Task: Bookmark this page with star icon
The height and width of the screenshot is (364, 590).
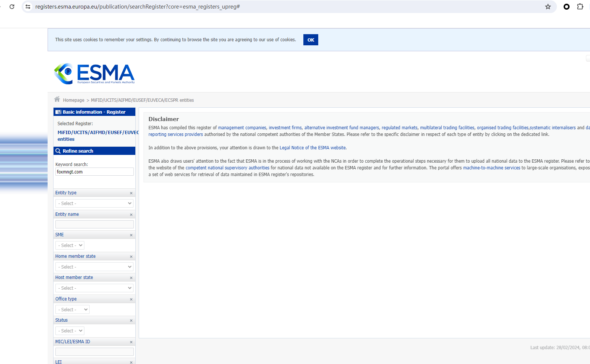Action: click(548, 7)
